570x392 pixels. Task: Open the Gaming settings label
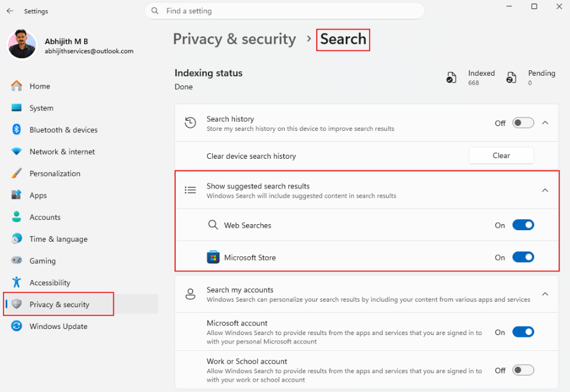[42, 261]
